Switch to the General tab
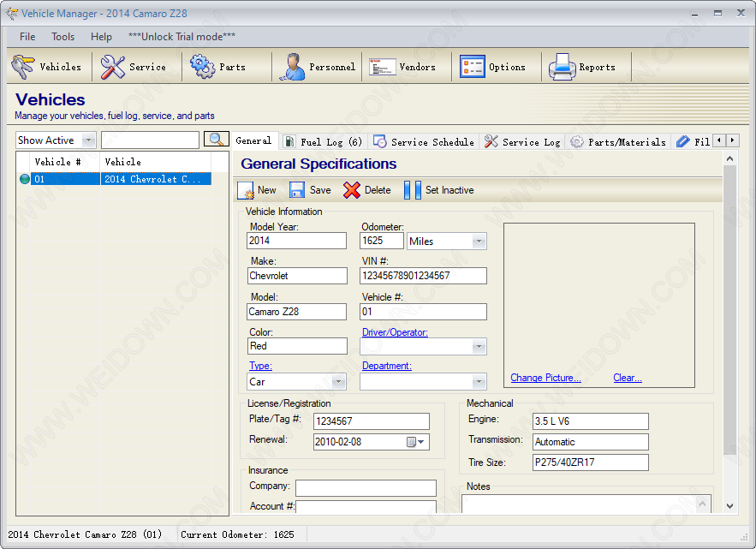Screen dimensions: 756x549 pos(254,140)
